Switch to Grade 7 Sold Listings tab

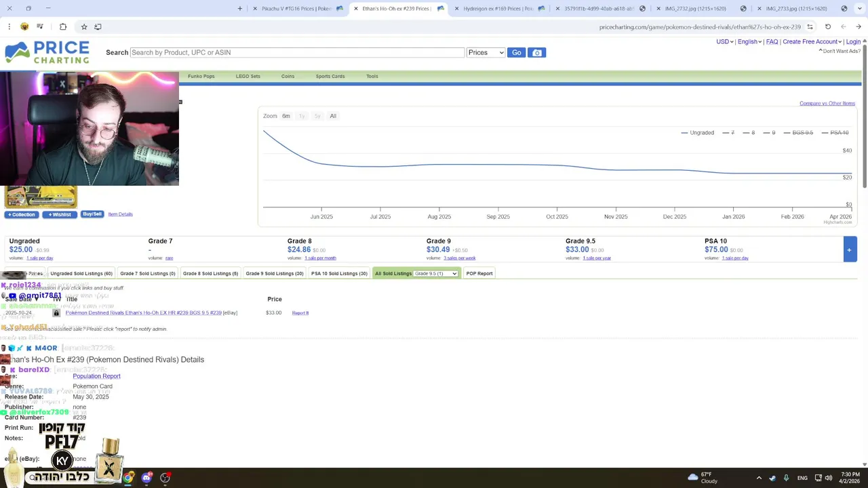(148, 273)
